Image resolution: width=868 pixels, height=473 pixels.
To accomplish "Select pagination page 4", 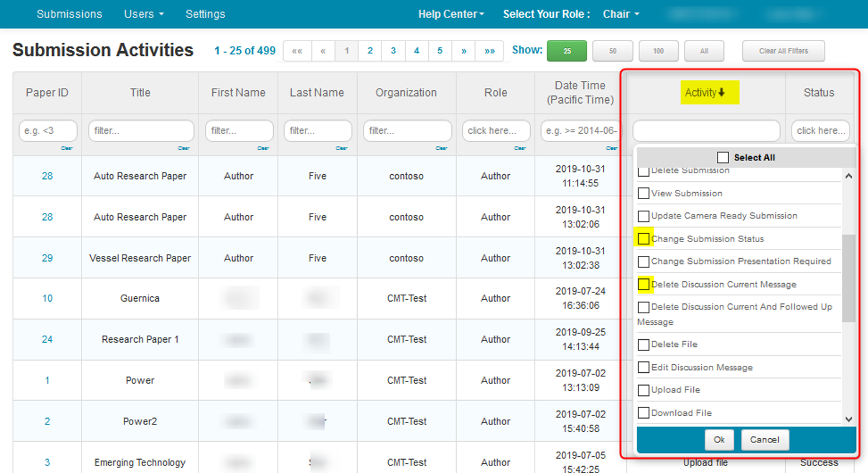I will [417, 51].
